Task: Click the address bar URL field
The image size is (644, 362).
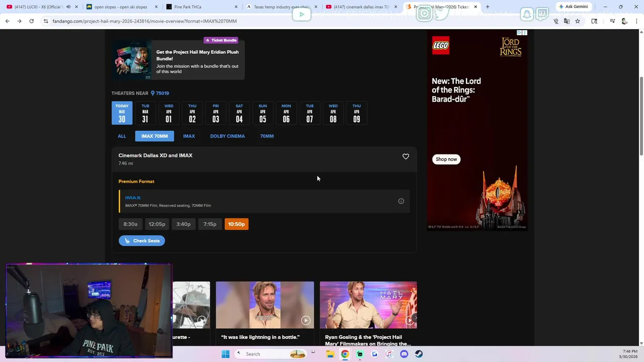Action: (x=297, y=21)
